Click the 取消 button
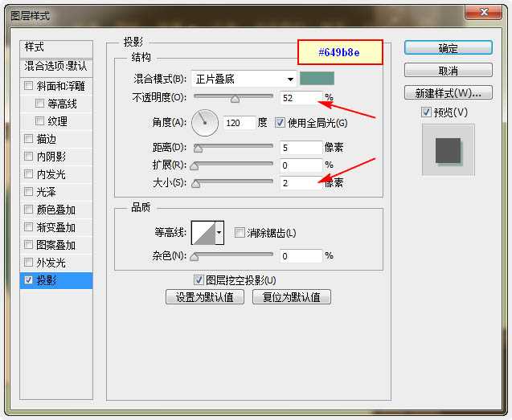This screenshot has width=512, height=420. pyautogui.click(x=449, y=70)
